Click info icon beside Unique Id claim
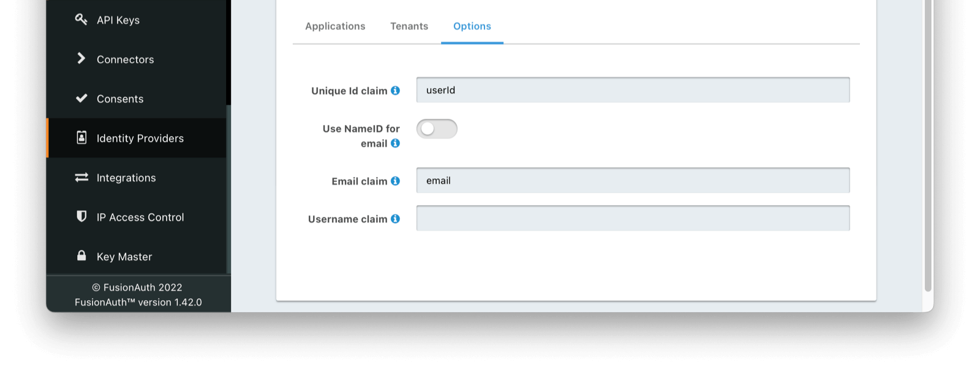980x373 pixels. pyautogui.click(x=396, y=91)
